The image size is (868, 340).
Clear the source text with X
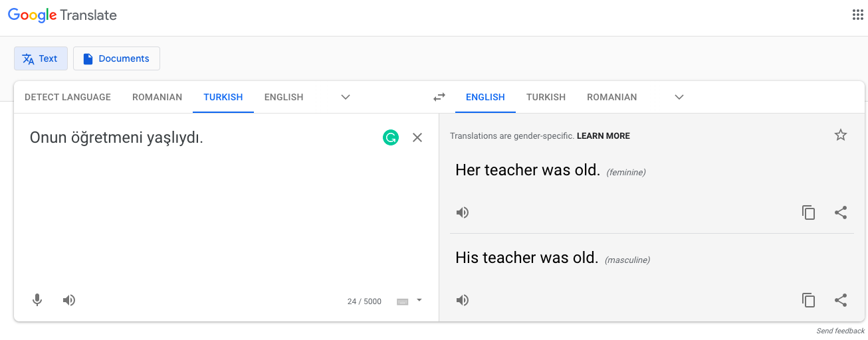point(417,137)
